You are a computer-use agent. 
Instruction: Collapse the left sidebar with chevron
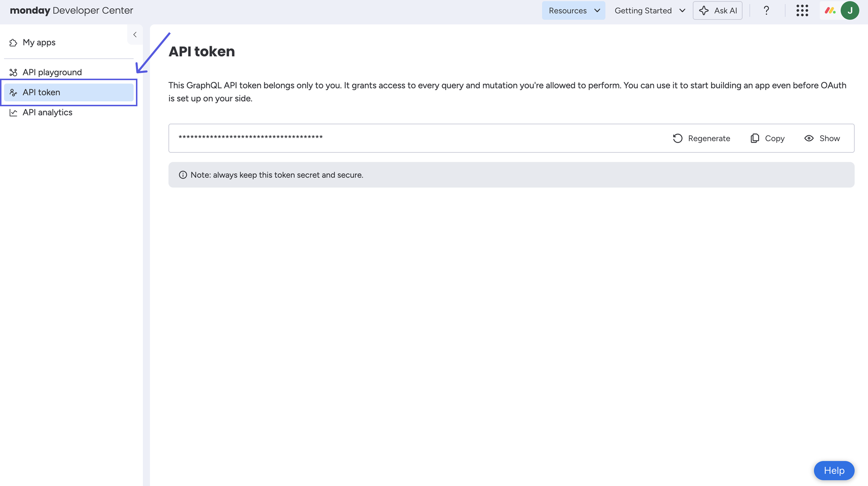click(135, 34)
